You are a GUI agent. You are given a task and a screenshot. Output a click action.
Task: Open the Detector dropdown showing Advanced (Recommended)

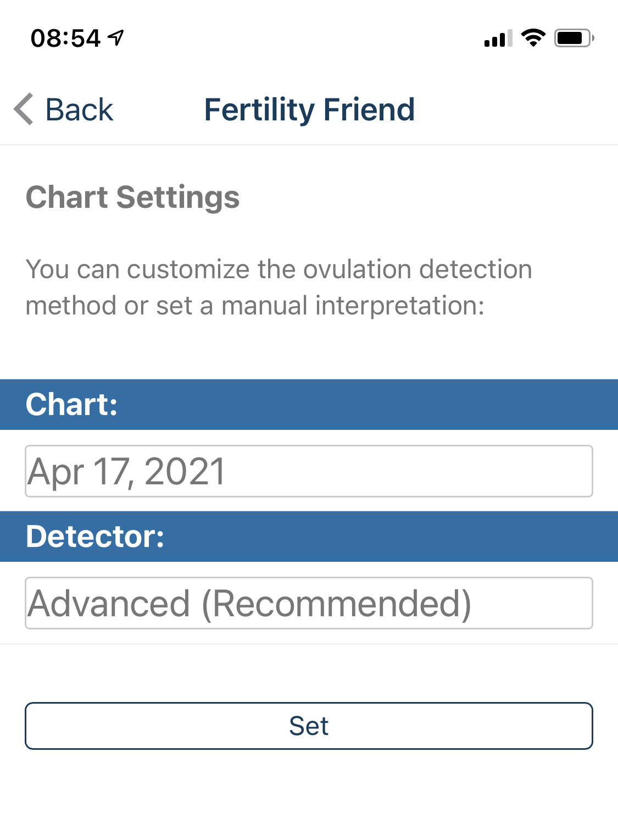309,603
